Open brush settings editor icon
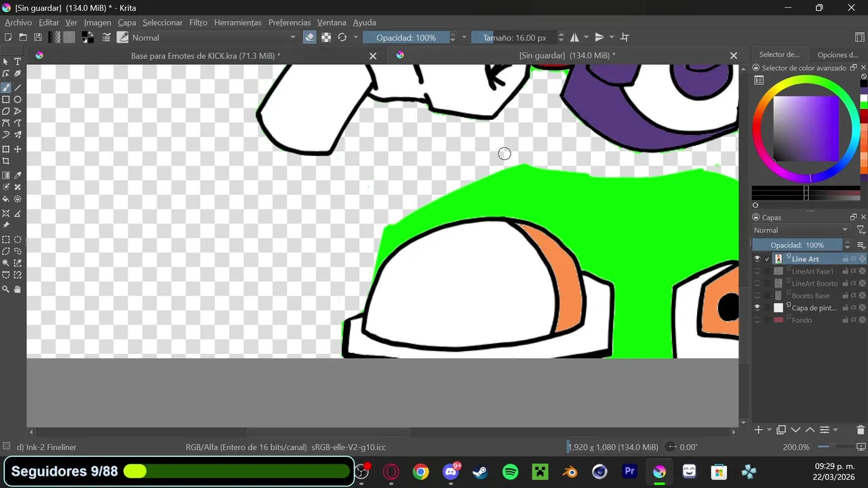Viewport: 868px width, 488px height. [x=106, y=37]
